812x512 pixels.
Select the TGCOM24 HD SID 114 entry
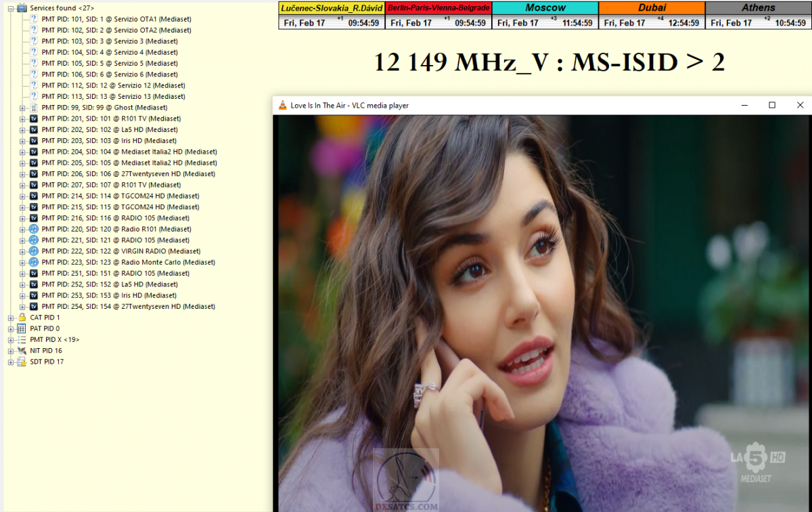(x=120, y=196)
